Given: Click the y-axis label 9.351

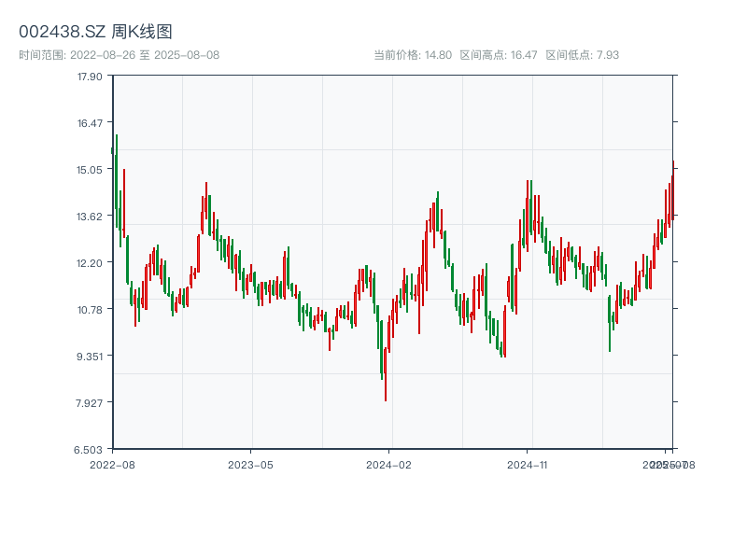Looking at the screenshot, I should pyautogui.click(x=90, y=357).
